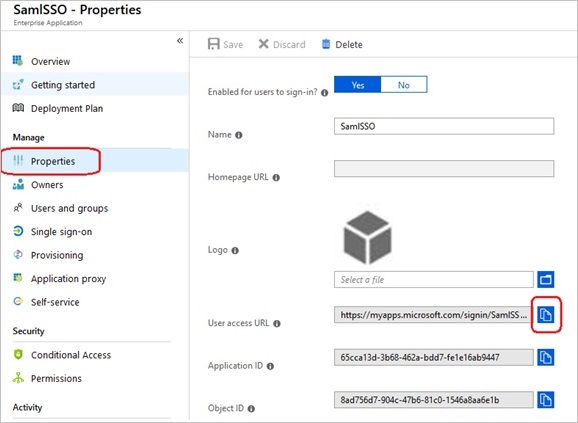The image size is (578, 423).
Task: Set sign-in enabled to No
Action: click(404, 85)
